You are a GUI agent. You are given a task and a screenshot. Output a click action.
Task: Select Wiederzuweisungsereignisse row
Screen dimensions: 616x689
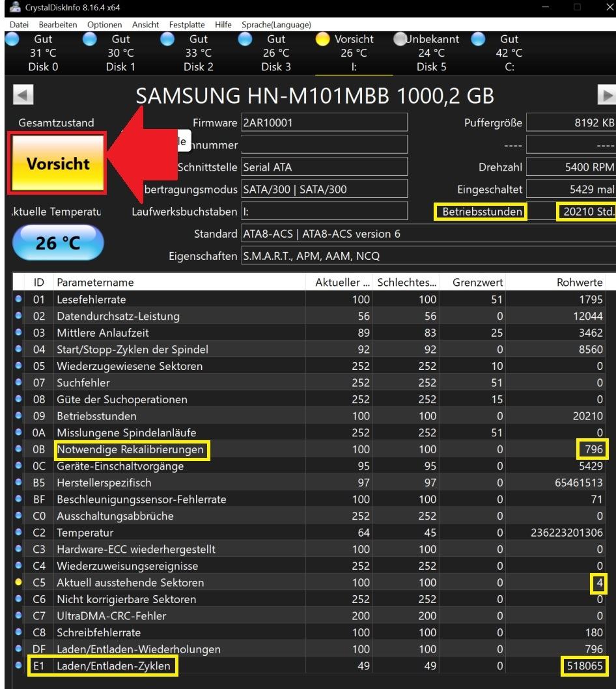[309, 565]
